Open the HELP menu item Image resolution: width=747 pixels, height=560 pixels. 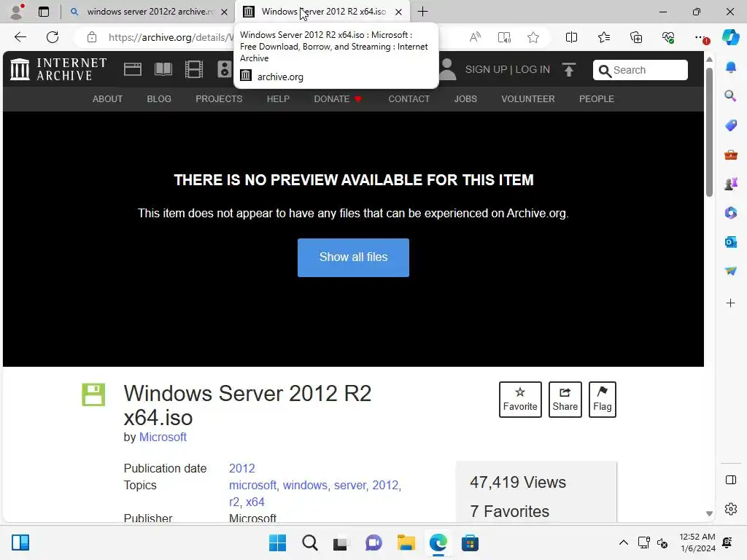click(x=278, y=99)
